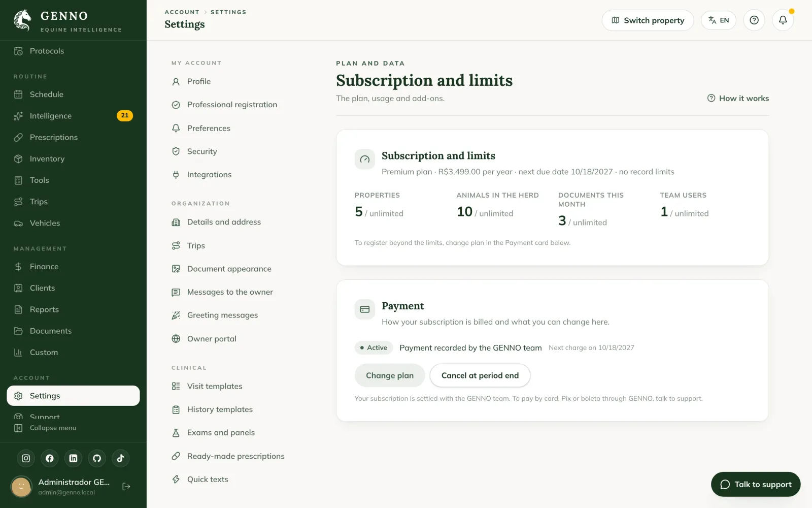The height and width of the screenshot is (508, 812).
Task: Click the help question-mark icon in header
Action: tap(754, 20)
